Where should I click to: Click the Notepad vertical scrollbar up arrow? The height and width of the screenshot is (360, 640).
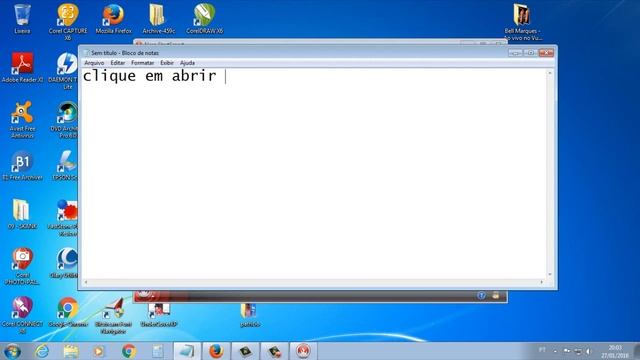click(550, 73)
